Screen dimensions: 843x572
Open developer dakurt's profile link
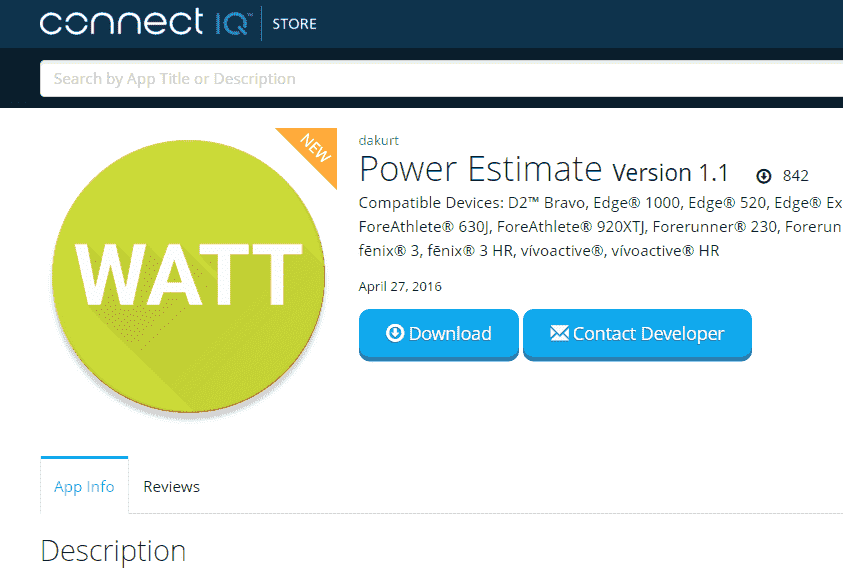coord(378,140)
